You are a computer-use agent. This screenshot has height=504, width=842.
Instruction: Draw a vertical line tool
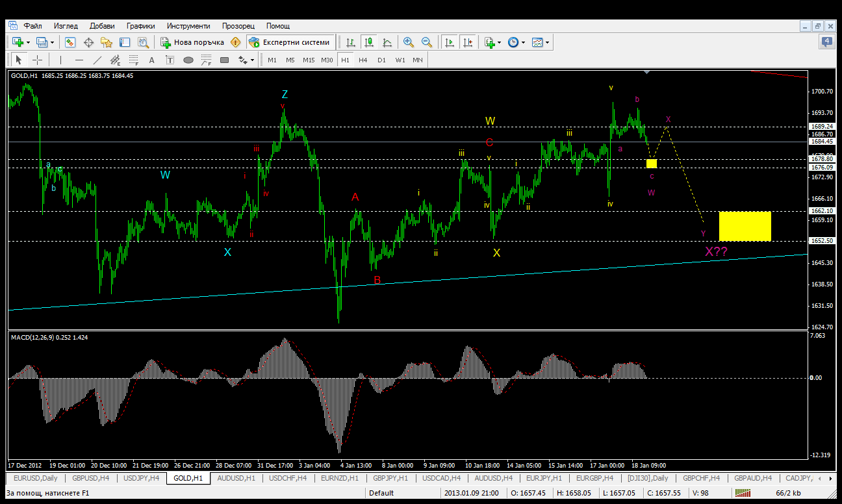(60, 60)
